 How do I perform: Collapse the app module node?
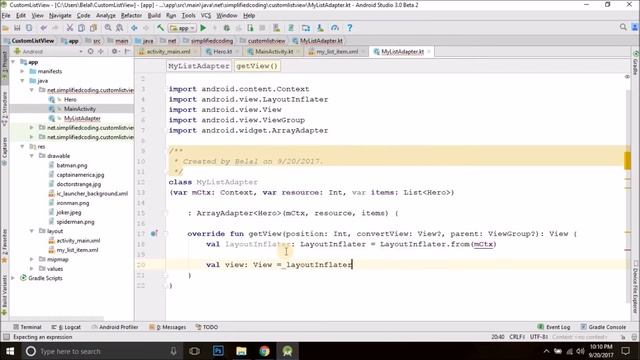point(13,62)
